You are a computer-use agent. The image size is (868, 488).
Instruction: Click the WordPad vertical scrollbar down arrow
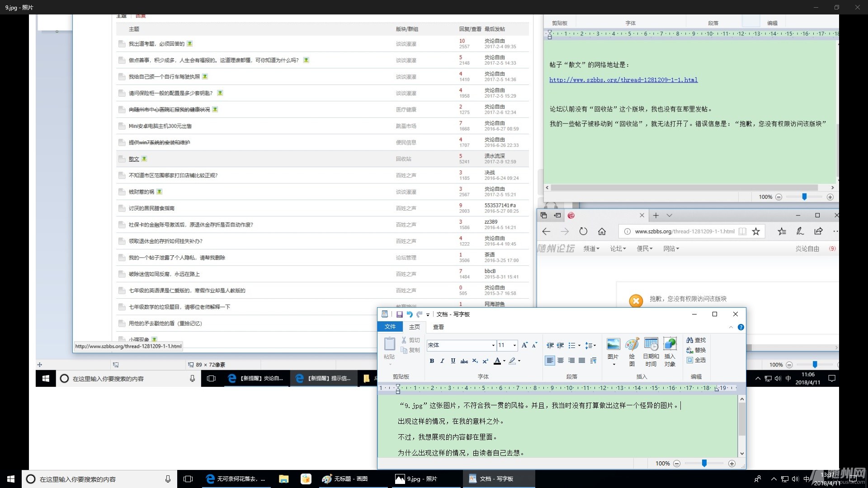(742, 453)
